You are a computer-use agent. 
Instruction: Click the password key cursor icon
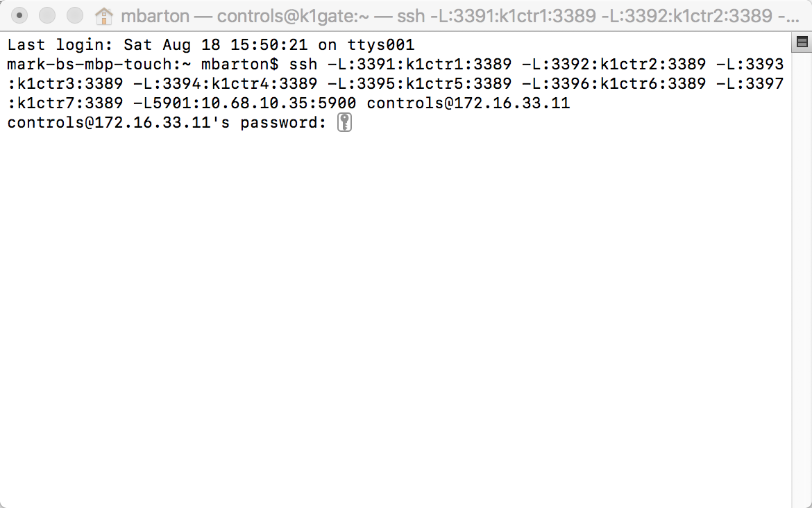pyautogui.click(x=344, y=124)
